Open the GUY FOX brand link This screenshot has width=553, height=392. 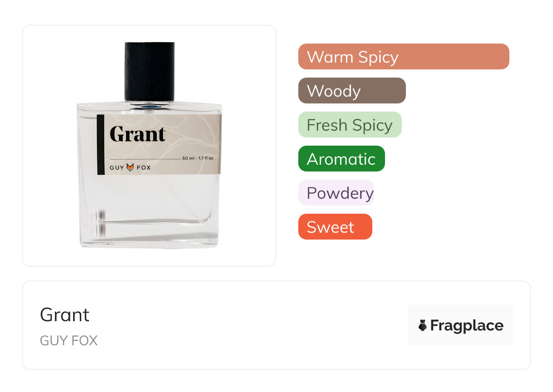69,341
